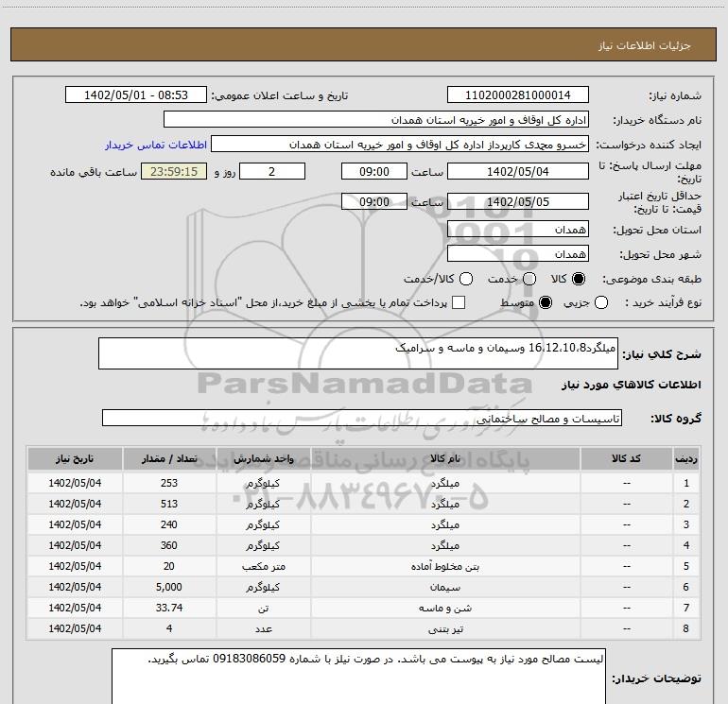
Task: Click سیمان item name in row 6
Action: tap(445, 588)
